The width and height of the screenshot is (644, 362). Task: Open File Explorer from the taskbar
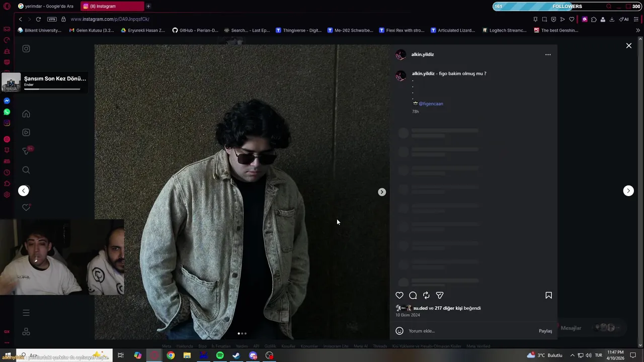[x=187, y=355]
